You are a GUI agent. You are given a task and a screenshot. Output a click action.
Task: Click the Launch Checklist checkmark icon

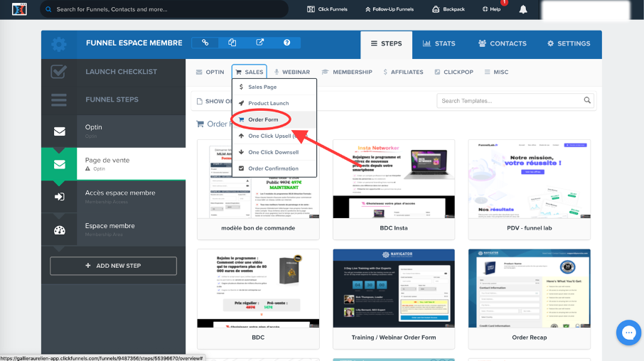point(59,72)
